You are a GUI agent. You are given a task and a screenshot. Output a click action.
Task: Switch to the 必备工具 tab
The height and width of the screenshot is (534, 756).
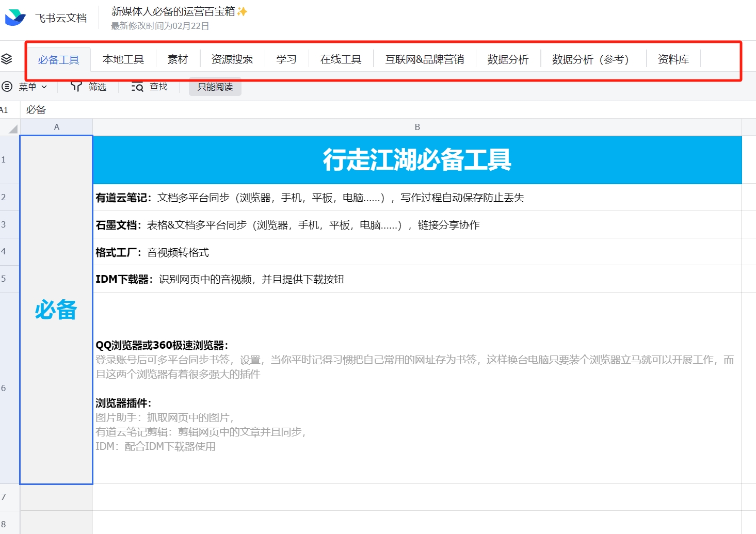(58, 60)
